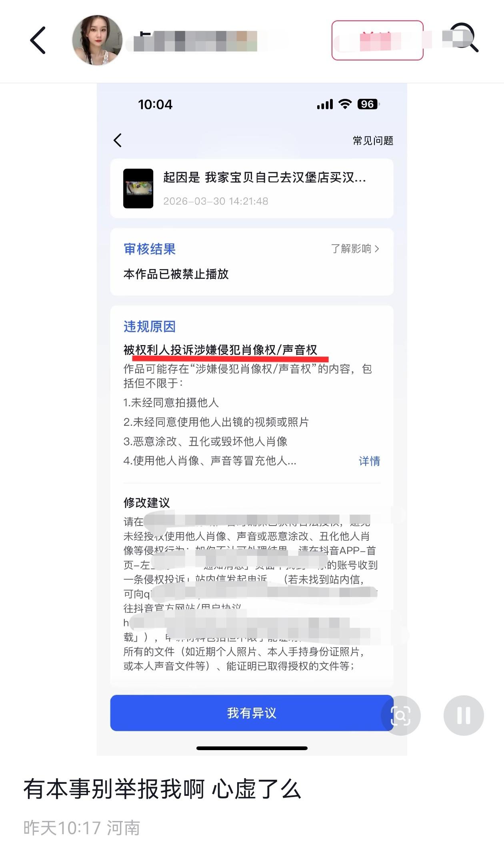504x847 pixels.
Task: Tap the home indicator bar in screenshot
Action: 252,748
